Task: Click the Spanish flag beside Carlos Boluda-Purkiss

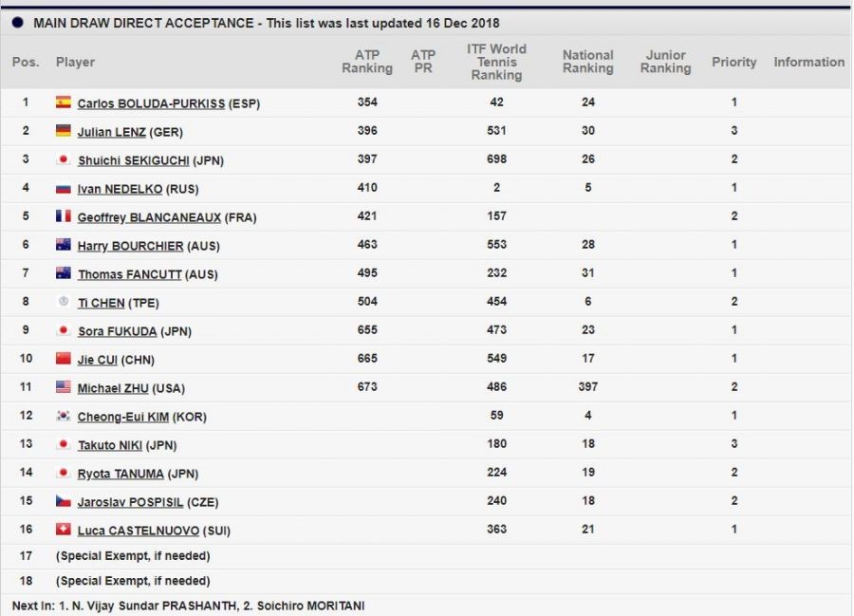Action: (x=64, y=103)
